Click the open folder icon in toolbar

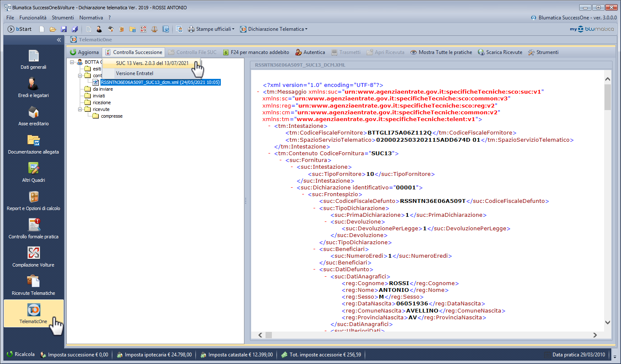click(53, 29)
